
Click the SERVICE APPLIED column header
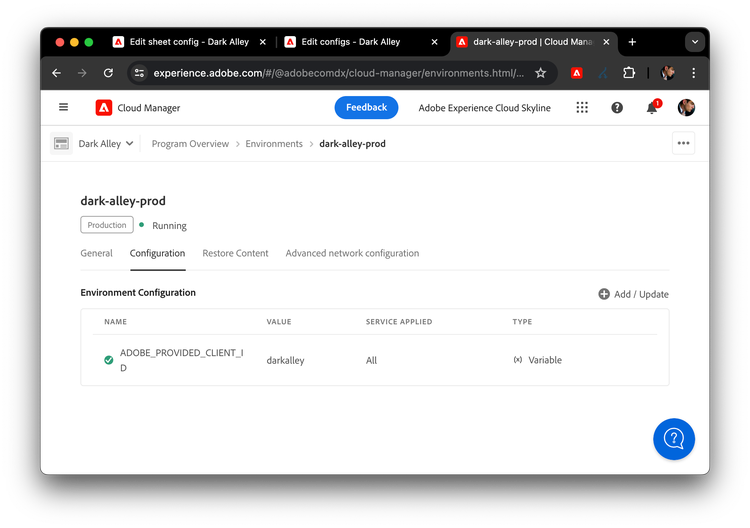(x=398, y=321)
